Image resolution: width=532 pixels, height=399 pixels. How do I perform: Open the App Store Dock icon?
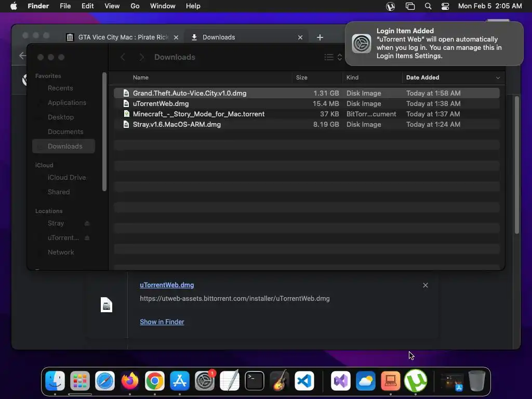pos(180,381)
